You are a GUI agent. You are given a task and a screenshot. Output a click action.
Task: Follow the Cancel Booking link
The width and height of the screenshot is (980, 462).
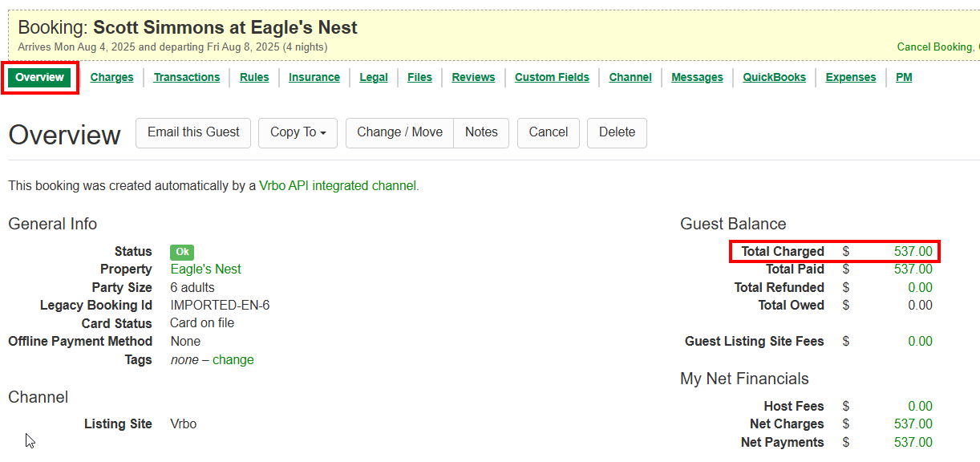tap(934, 47)
